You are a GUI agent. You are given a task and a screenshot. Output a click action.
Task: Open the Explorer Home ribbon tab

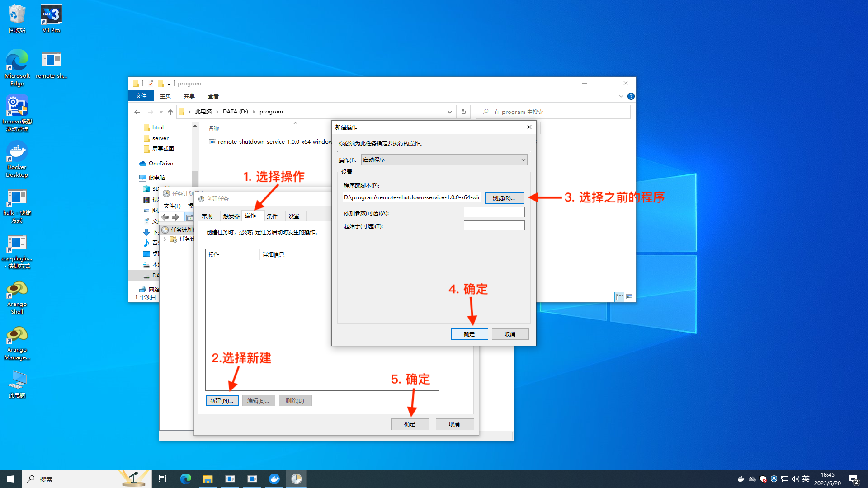(x=165, y=96)
